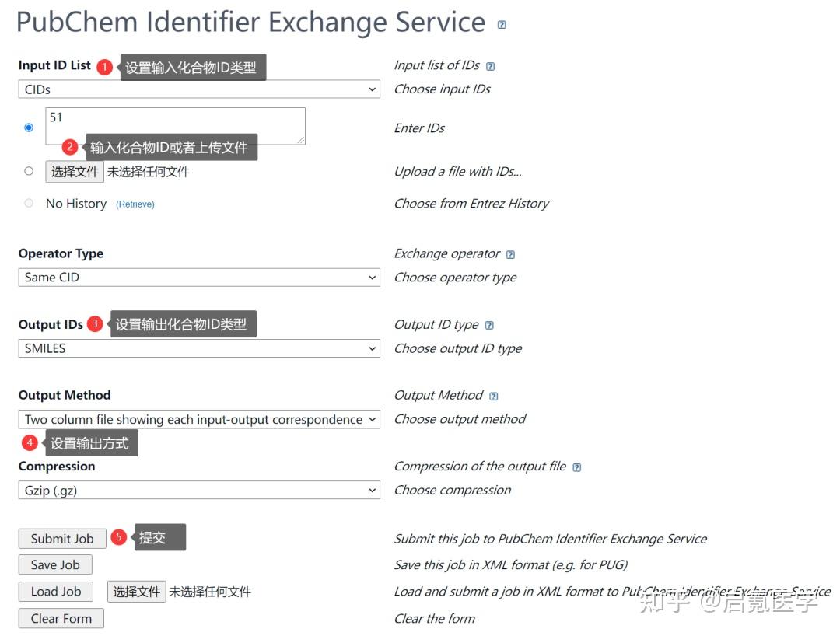Open help icon for Compression of output file
Screen dimensions: 840x636
coord(576,467)
